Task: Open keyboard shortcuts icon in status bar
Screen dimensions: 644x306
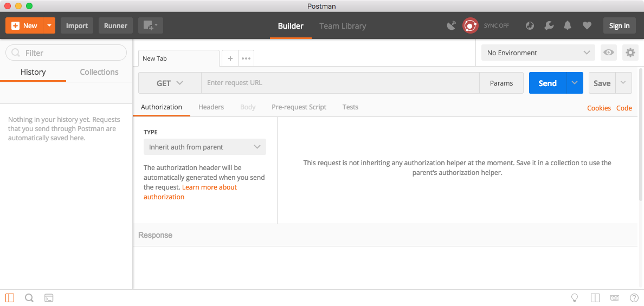Action: [x=615, y=298]
